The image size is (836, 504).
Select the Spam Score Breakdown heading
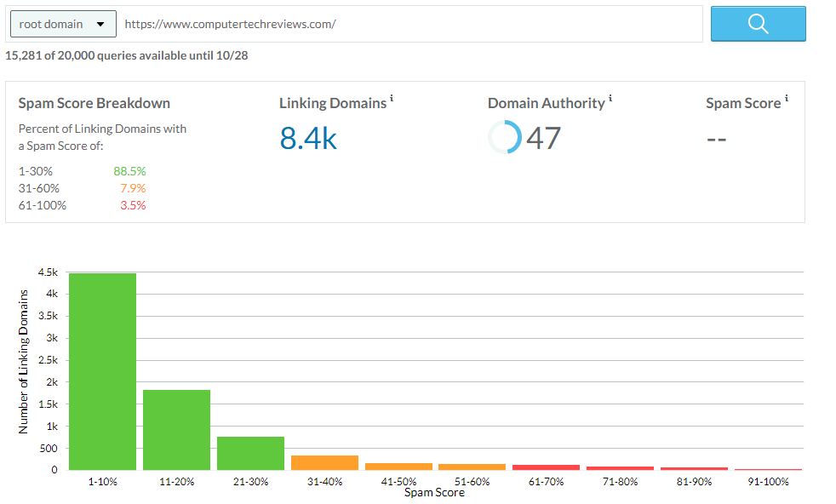(94, 102)
